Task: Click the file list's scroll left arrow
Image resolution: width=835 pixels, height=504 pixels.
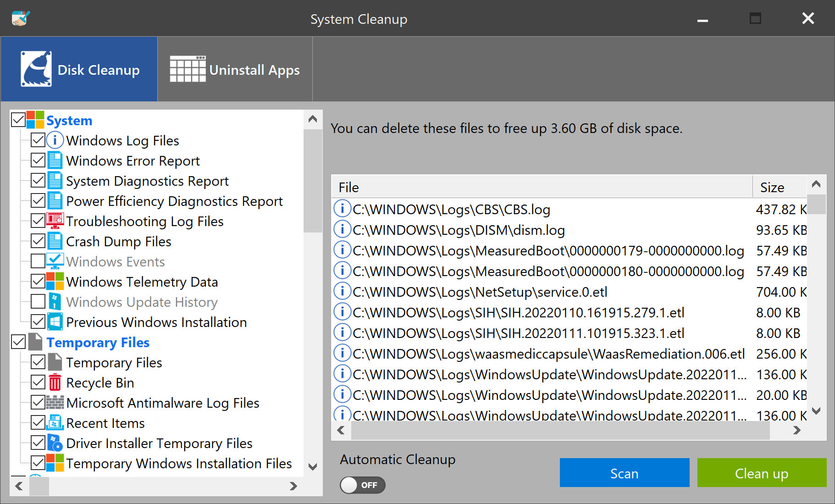Action: tap(341, 430)
